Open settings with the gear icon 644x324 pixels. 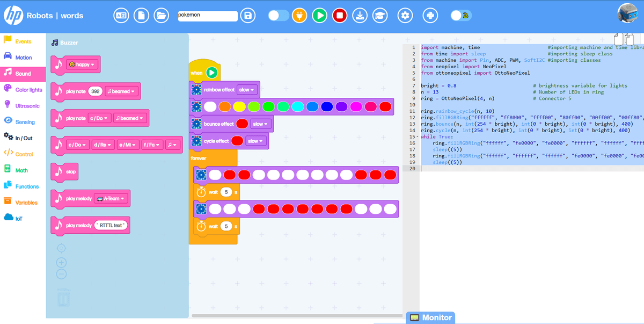406,16
